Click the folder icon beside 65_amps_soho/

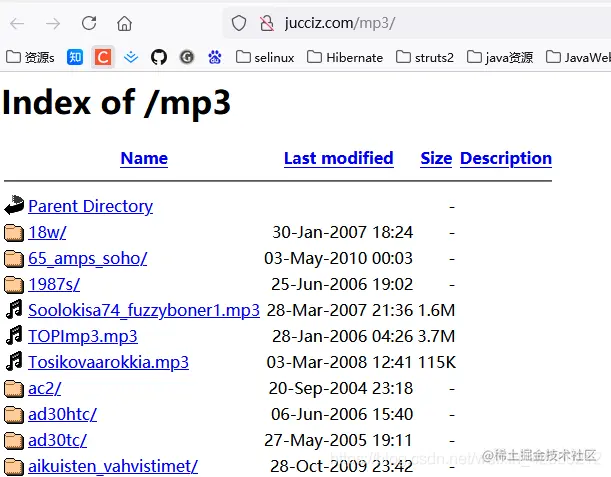pos(14,259)
